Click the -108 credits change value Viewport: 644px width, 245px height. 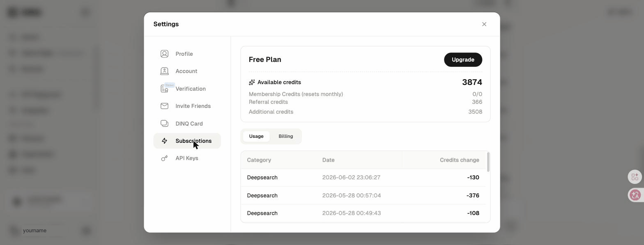tap(473, 213)
